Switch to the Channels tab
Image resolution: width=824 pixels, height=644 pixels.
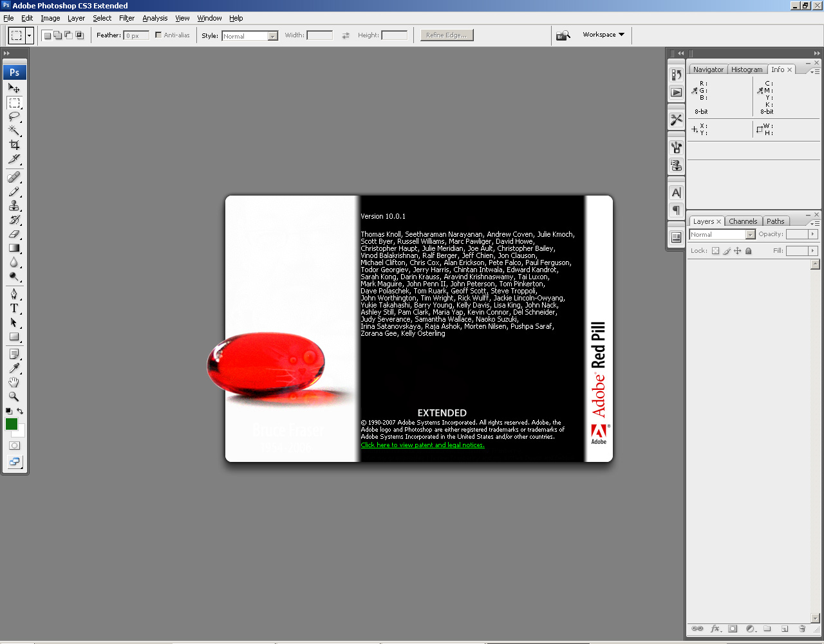(x=743, y=221)
